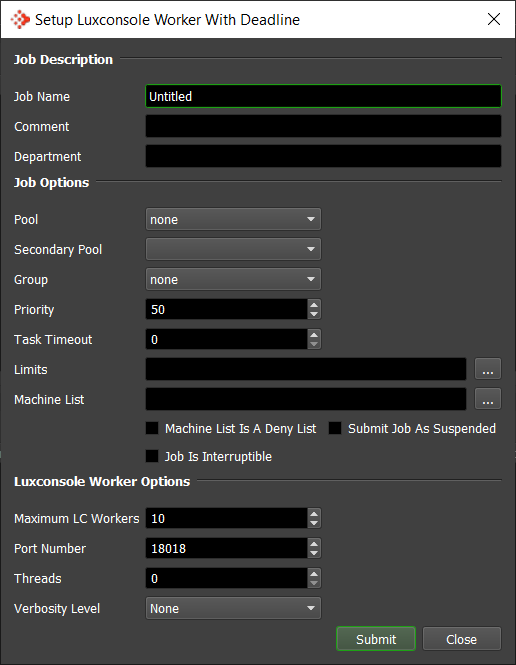This screenshot has width=516, height=665.
Task: Increase the Threads value
Action: [314, 573]
